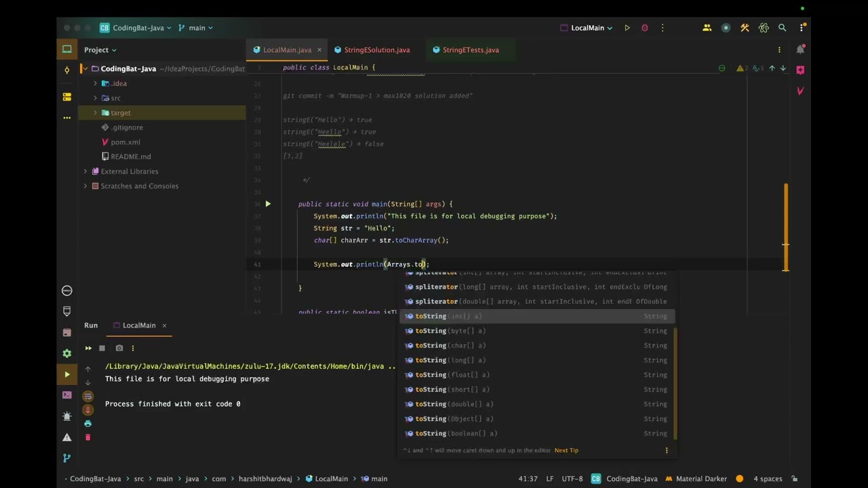
Task: Open the notifications bell
Action: [800, 49]
